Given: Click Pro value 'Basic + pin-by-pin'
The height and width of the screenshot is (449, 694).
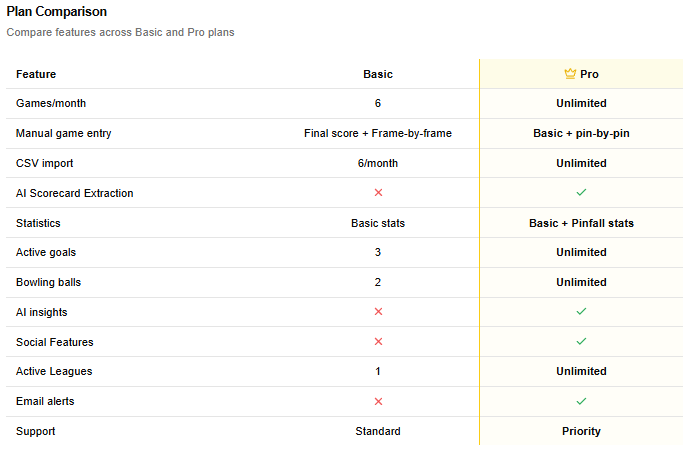Looking at the screenshot, I should [581, 133].
